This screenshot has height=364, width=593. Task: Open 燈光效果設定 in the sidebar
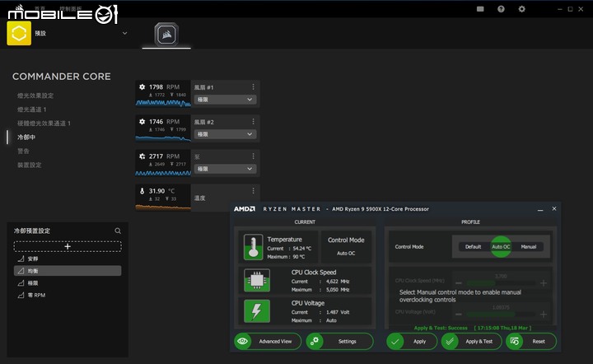tap(35, 96)
